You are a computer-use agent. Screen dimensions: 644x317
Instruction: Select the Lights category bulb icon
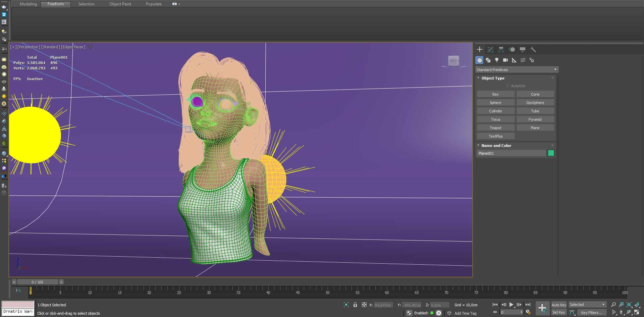(x=497, y=60)
